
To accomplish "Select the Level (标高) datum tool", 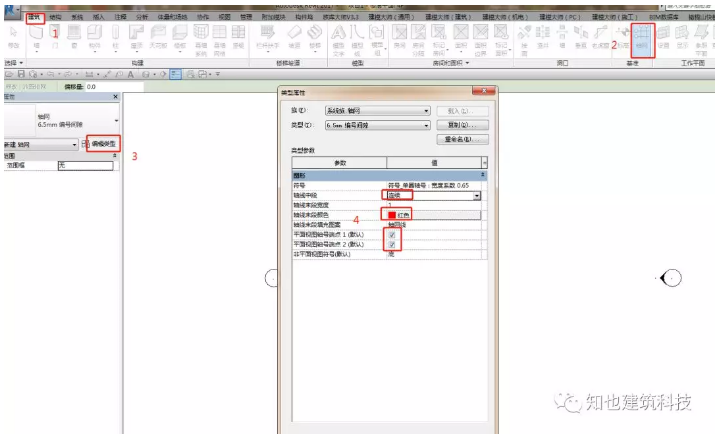I will [623, 37].
